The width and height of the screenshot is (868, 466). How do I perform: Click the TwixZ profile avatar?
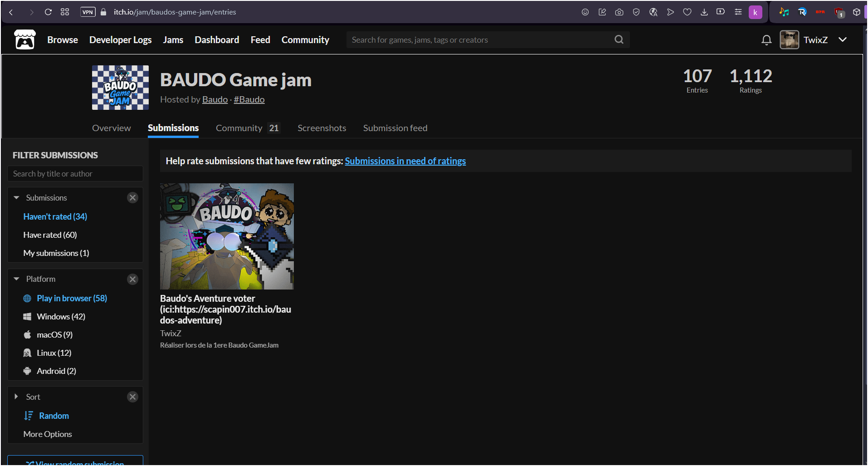pos(789,39)
